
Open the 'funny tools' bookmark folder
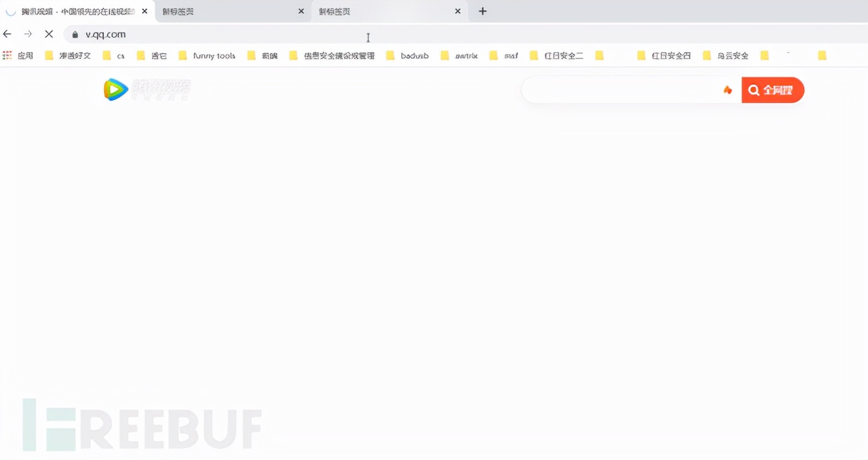(x=214, y=55)
